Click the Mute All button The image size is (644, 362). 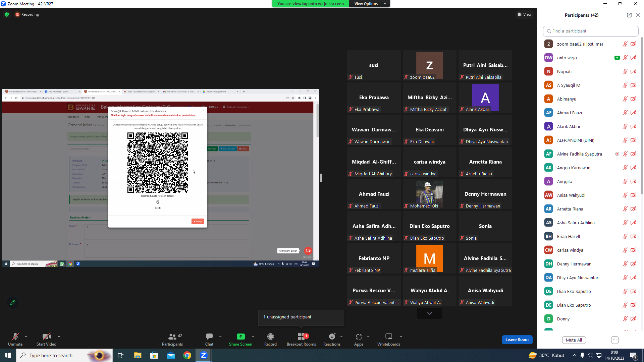pyautogui.click(x=574, y=340)
